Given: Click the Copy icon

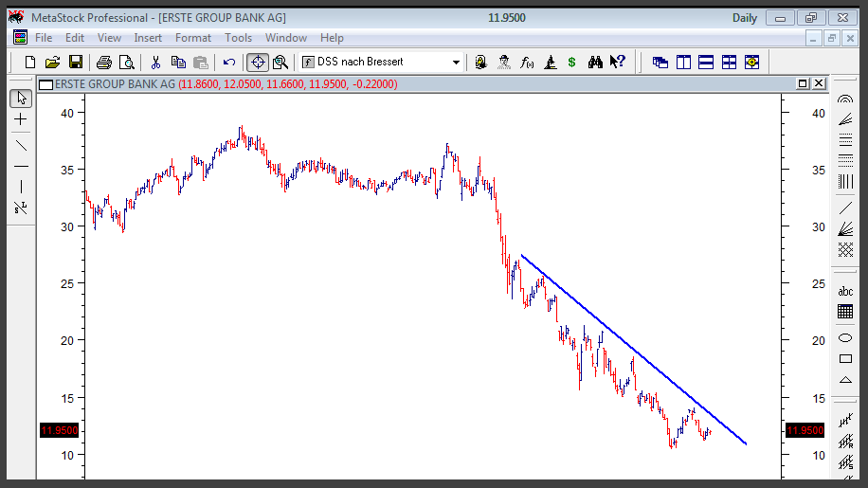Looking at the screenshot, I should point(178,62).
